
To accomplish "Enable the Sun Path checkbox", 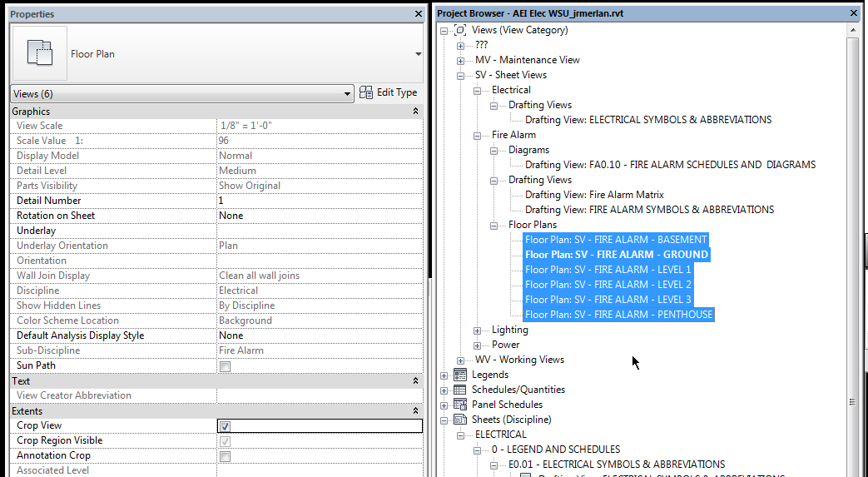I will 225,366.
